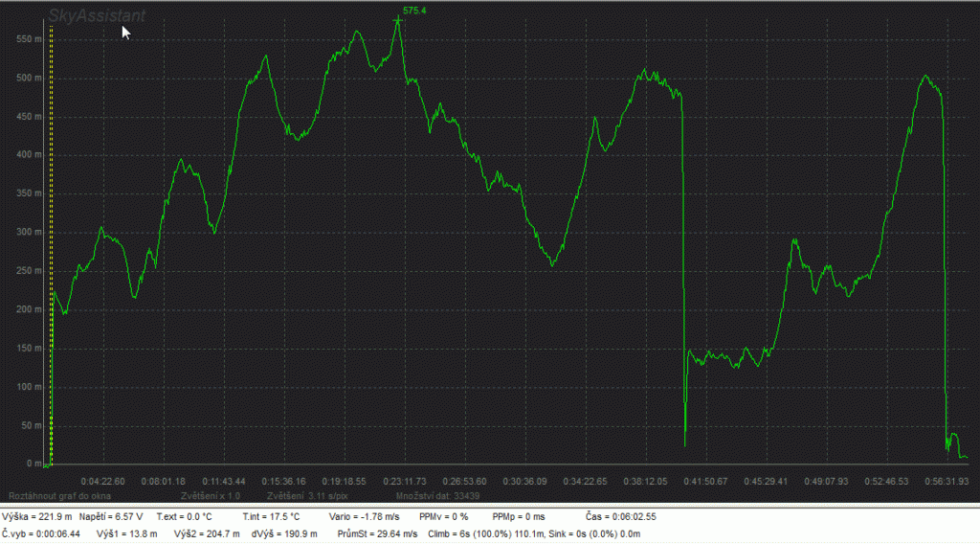Click the 'Množství dat: 33439' label

click(x=436, y=496)
